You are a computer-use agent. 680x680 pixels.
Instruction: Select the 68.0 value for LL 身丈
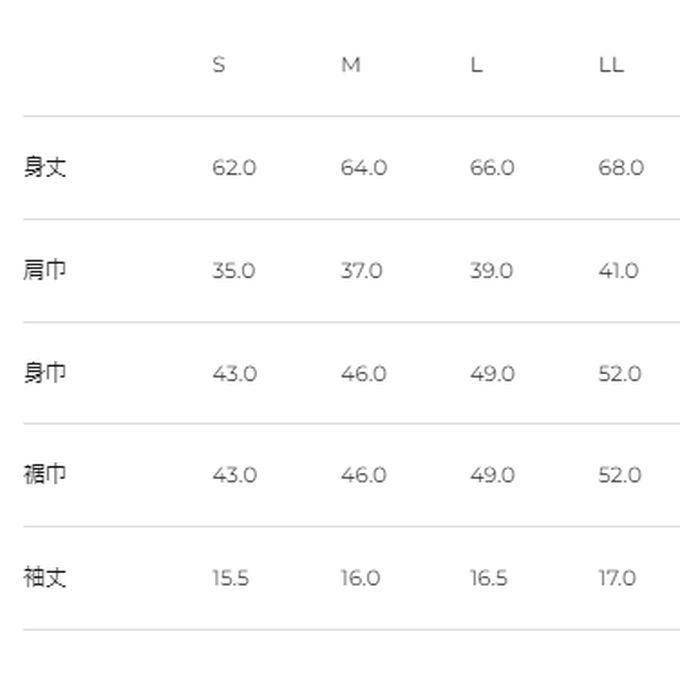pyautogui.click(x=621, y=168)
